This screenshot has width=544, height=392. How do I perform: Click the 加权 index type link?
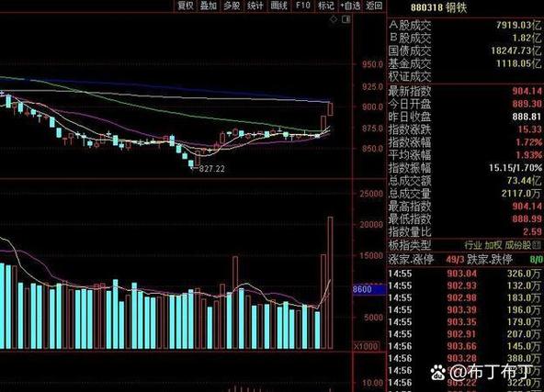(x=493, y=245)
